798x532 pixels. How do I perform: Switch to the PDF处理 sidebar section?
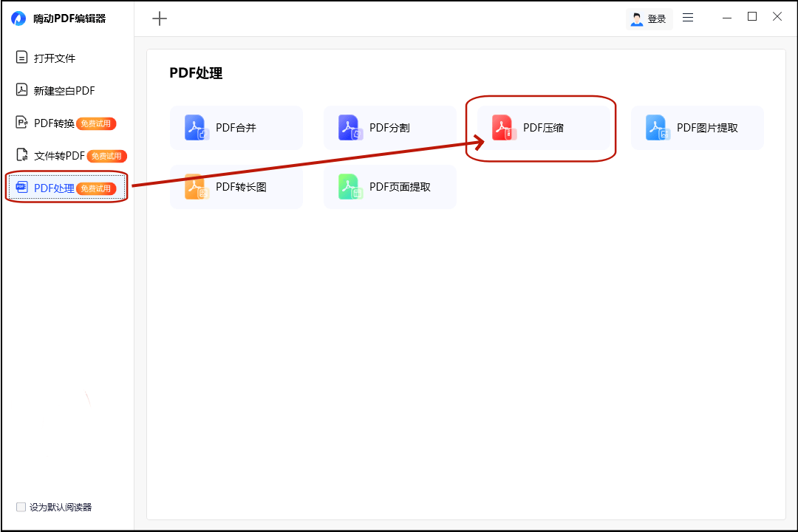pos(51,188)
